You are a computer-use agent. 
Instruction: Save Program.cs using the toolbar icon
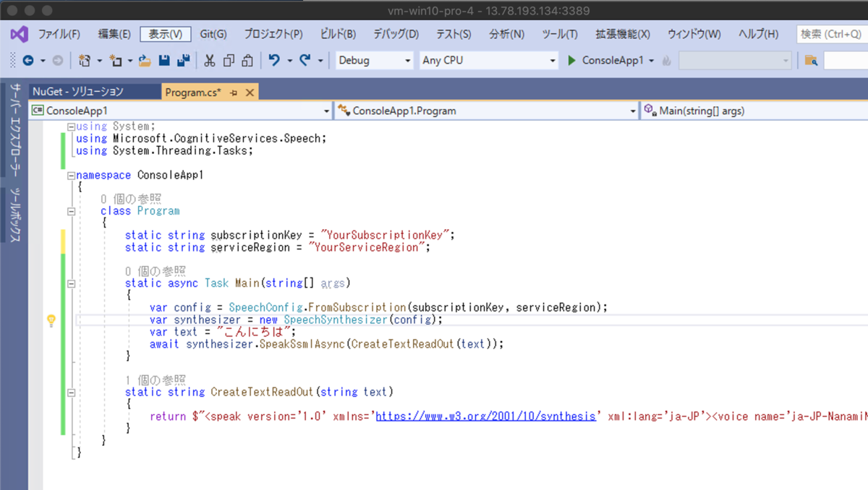pyautogui.click(x=163, y=61)
